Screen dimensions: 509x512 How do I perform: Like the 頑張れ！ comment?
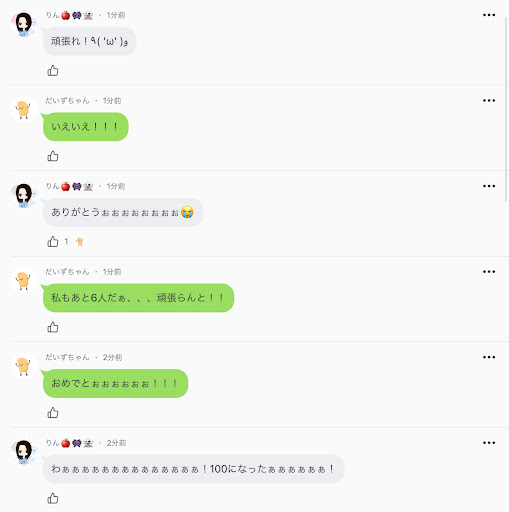point(53,71)
